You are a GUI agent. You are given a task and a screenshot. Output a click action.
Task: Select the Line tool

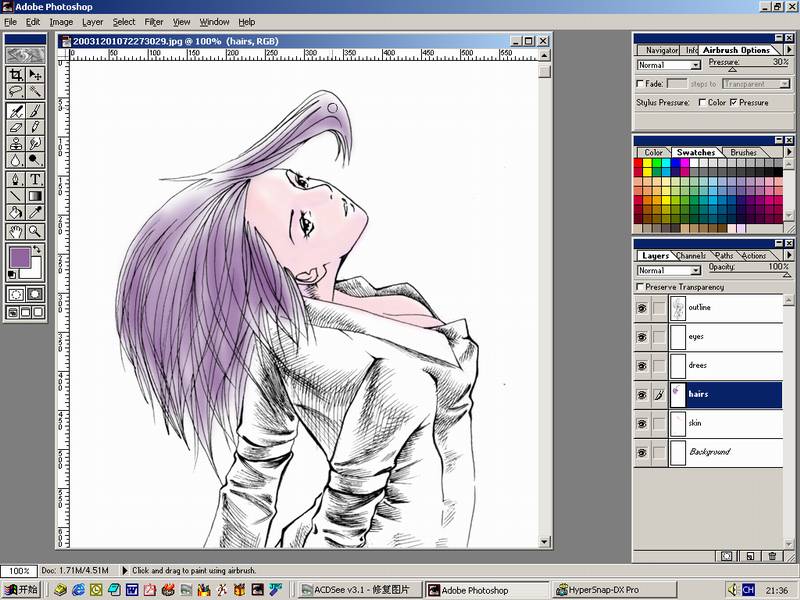tap(16, 196)
